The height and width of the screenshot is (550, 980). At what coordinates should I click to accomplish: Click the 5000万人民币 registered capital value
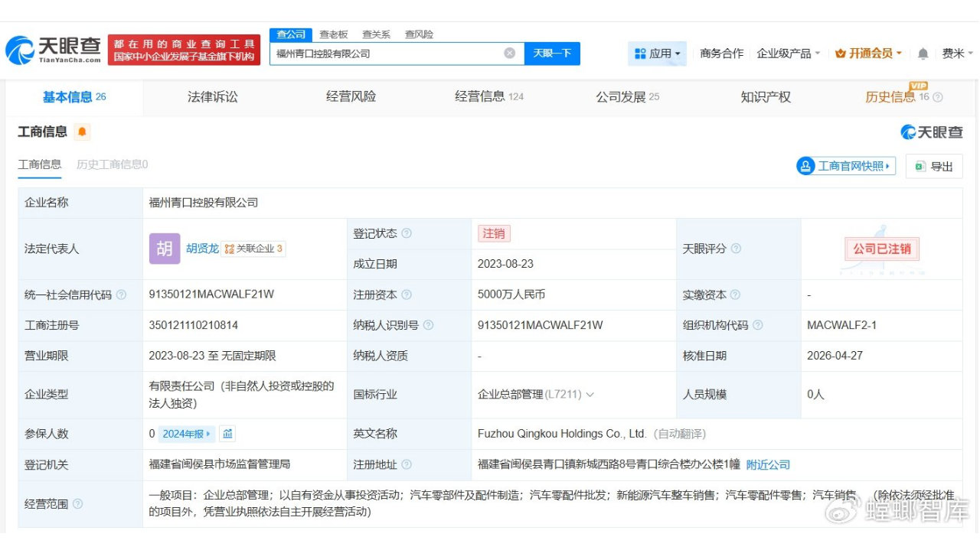511,295
